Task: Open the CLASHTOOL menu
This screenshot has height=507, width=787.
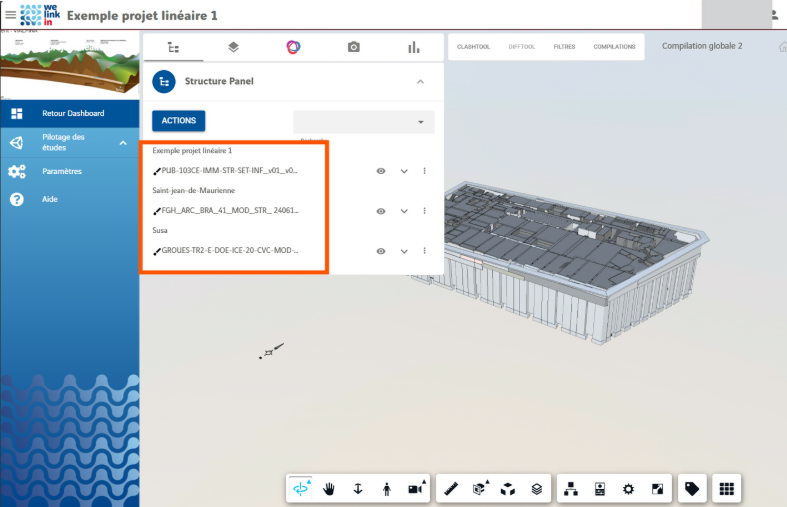Action: 472,47
